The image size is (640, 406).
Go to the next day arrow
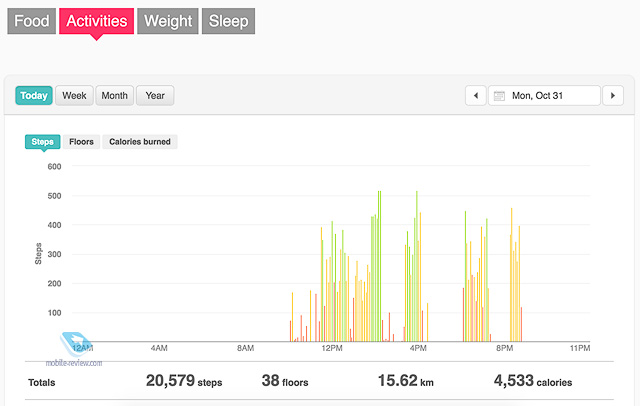(x=613, y=95)
